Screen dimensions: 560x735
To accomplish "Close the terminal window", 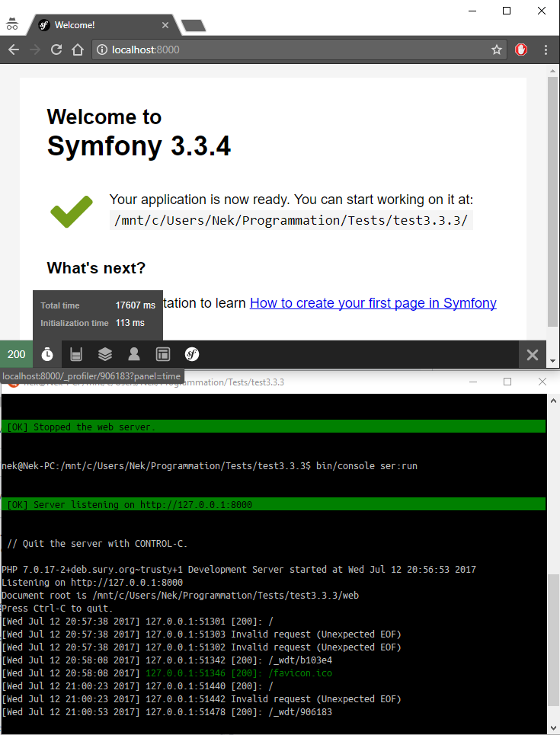I will [542, 382].
